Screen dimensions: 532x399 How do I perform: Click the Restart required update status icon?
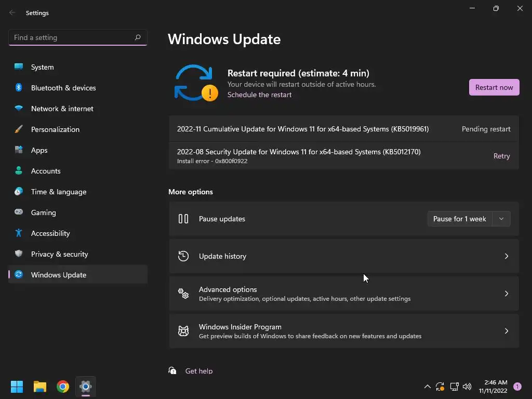(196, 83)
